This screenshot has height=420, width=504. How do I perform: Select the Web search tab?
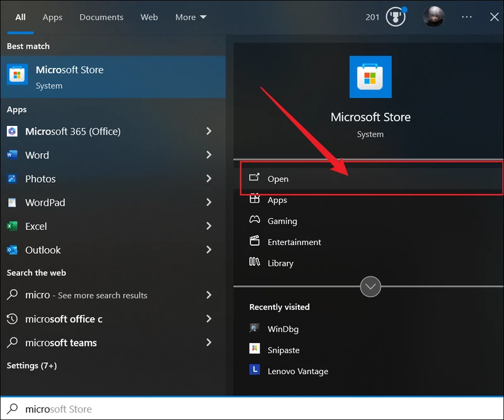pyautogui.click(x=149, y=17)
